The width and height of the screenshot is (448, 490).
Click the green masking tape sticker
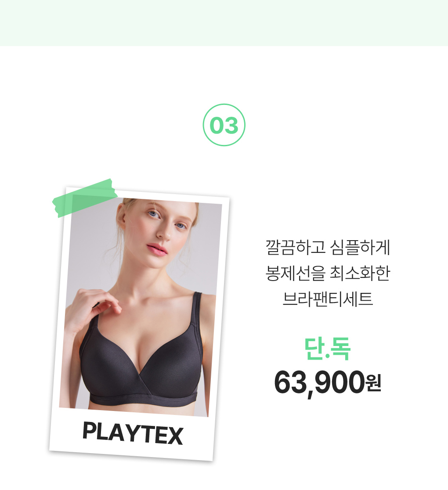point(85,198)
